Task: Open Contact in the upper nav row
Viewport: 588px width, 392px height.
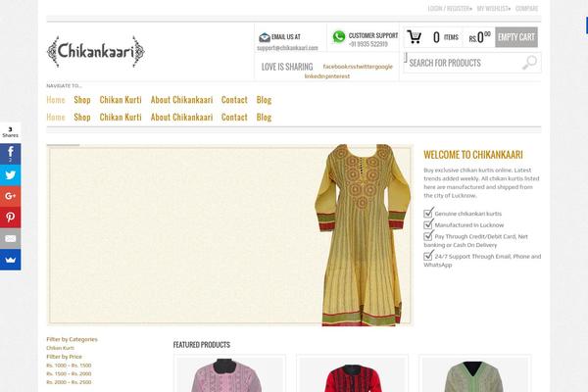Action: pos(234,100)
